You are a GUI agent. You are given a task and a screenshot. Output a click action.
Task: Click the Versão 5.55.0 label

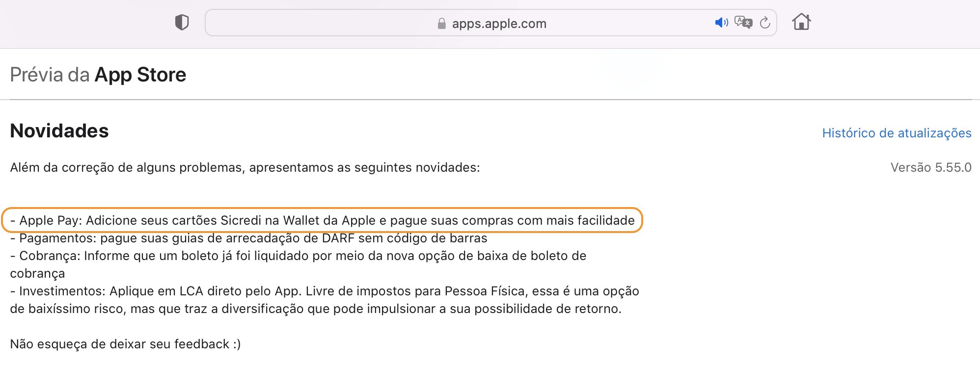pyautogui.click(x=931, y=167)
